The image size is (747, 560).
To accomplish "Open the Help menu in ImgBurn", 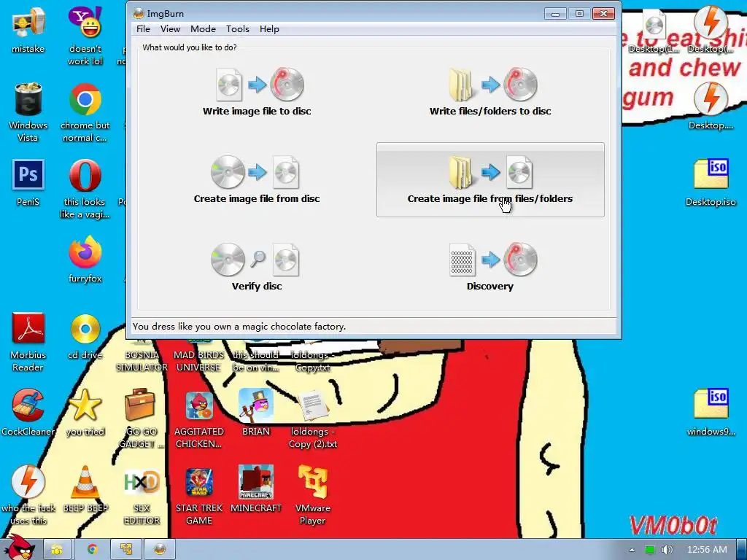I will [269, 29].
